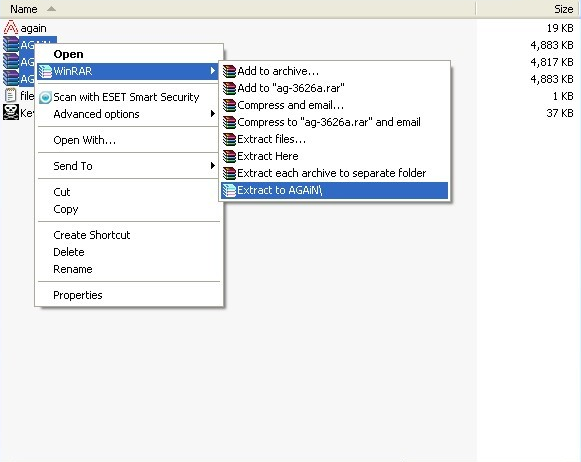
Task: Click the Name column sort arrow
Action: pos(52,9)
